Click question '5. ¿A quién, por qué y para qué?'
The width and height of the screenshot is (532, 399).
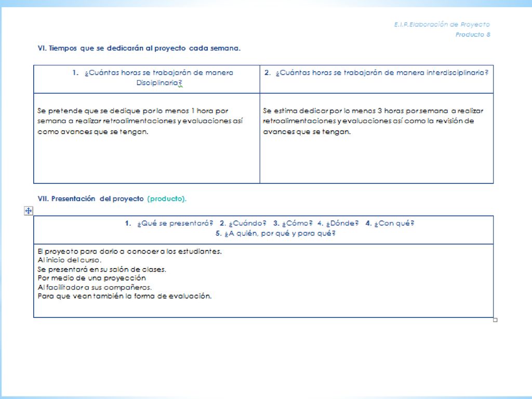tap(275, 233)
